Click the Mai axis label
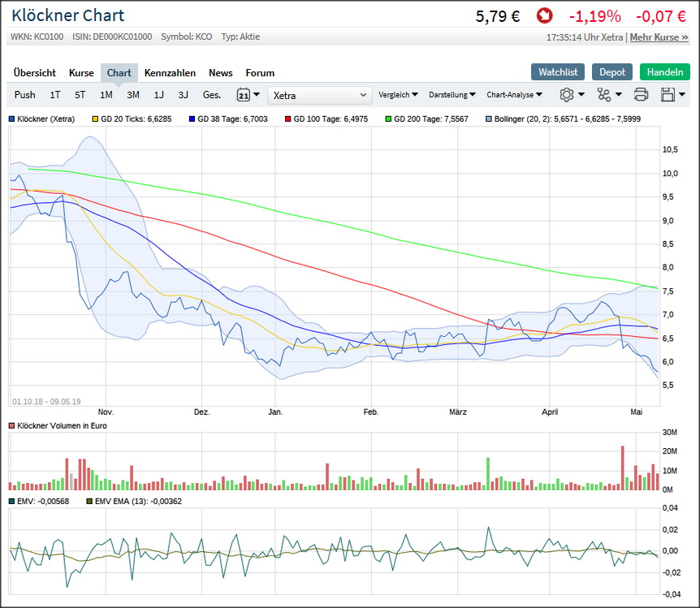This screenshot has width=700, height=608. point(636,412)
